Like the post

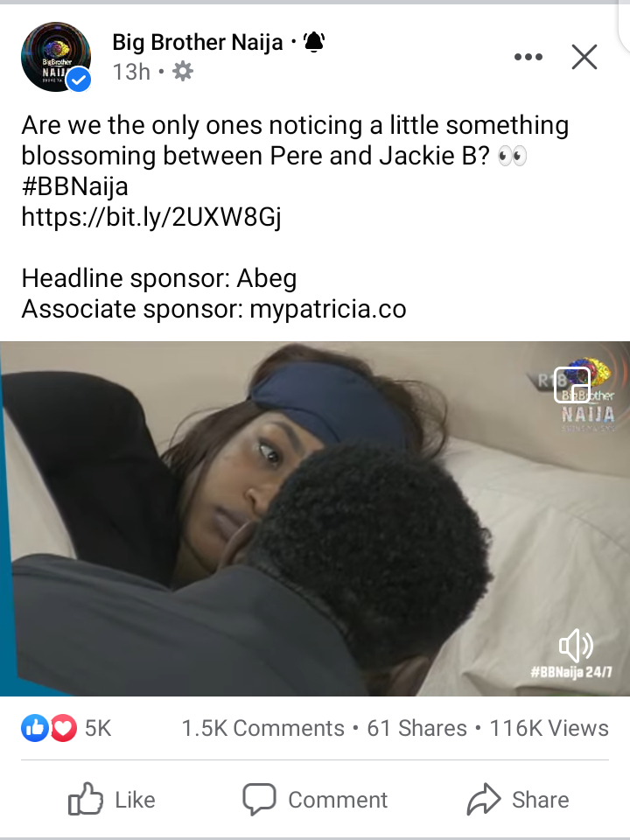111,799
